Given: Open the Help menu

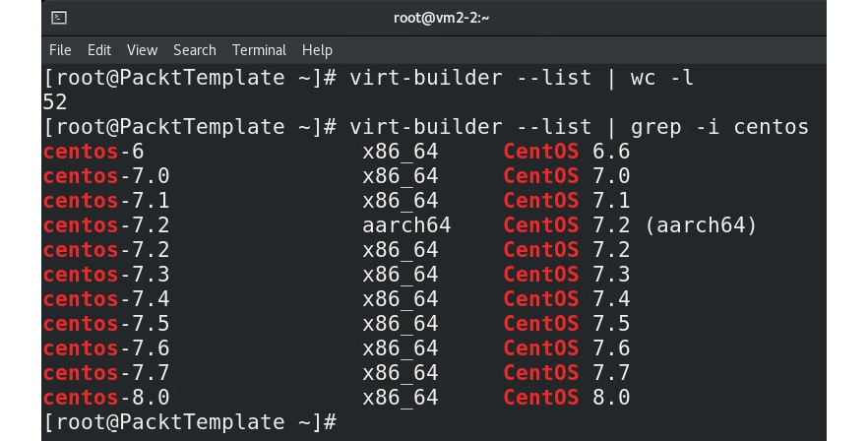Looking at the screenshot, I should pyautogui.click(x=317, y=50).
